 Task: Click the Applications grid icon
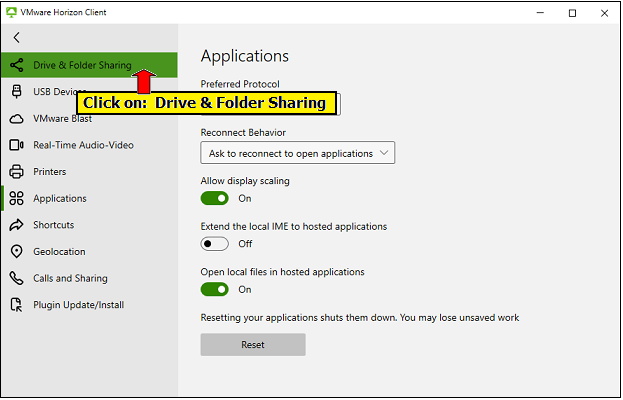(16, 198)
